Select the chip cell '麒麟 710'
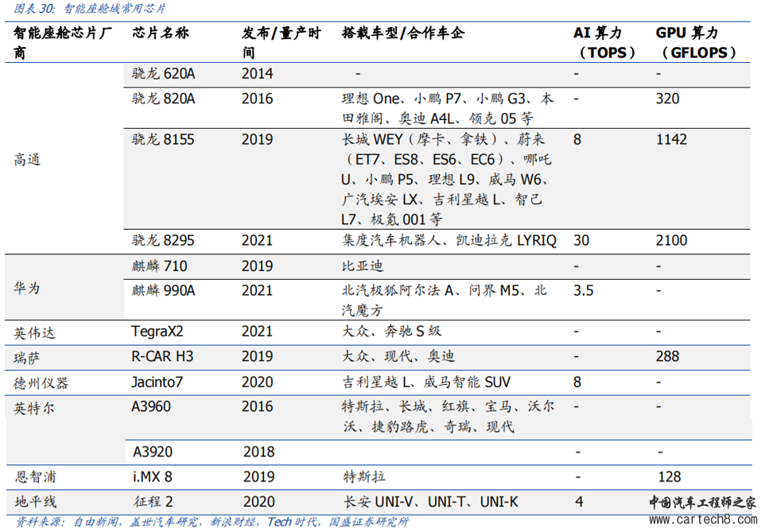 159,266
